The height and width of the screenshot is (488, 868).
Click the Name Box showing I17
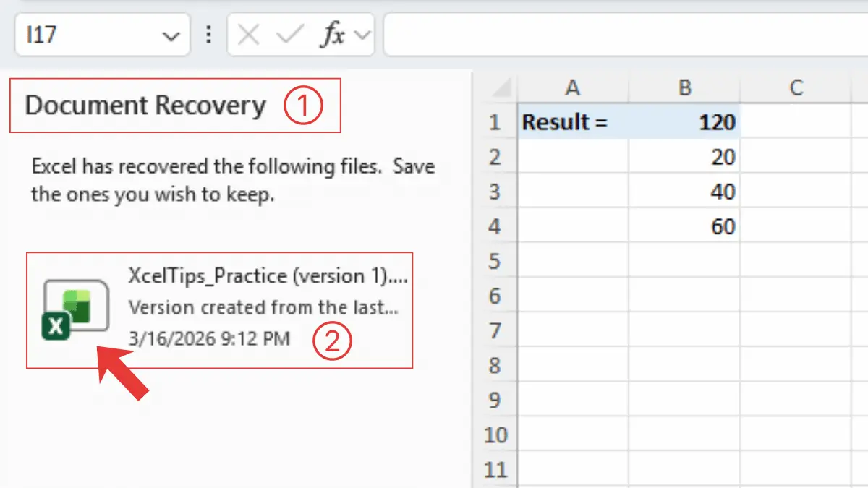pyautogui.click(x=87, y=35)
